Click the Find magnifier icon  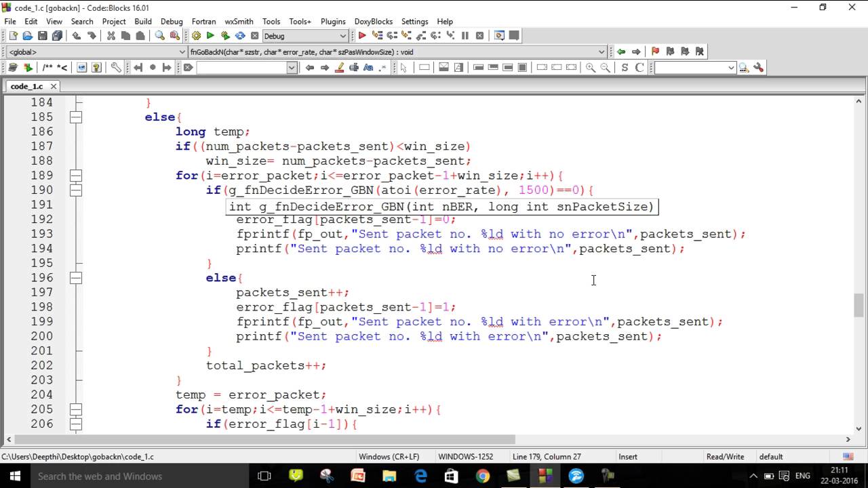pyautogui.click(x=160, y=36)
